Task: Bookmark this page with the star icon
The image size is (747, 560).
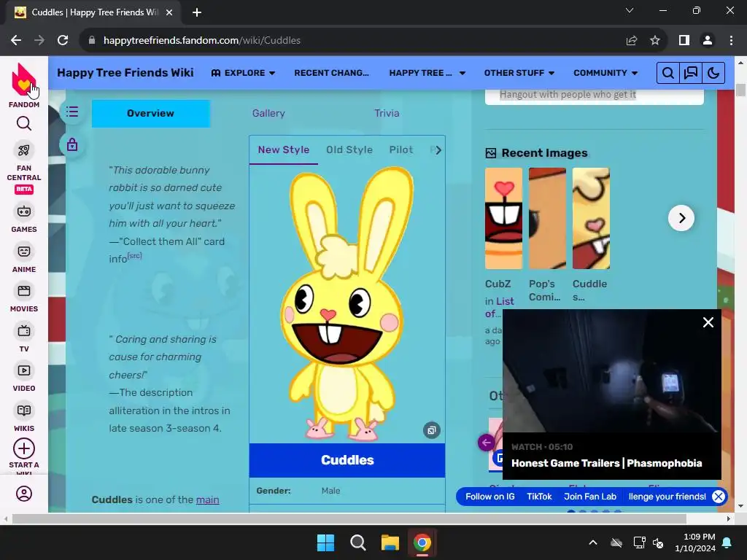Action: (x=655, y=41)
